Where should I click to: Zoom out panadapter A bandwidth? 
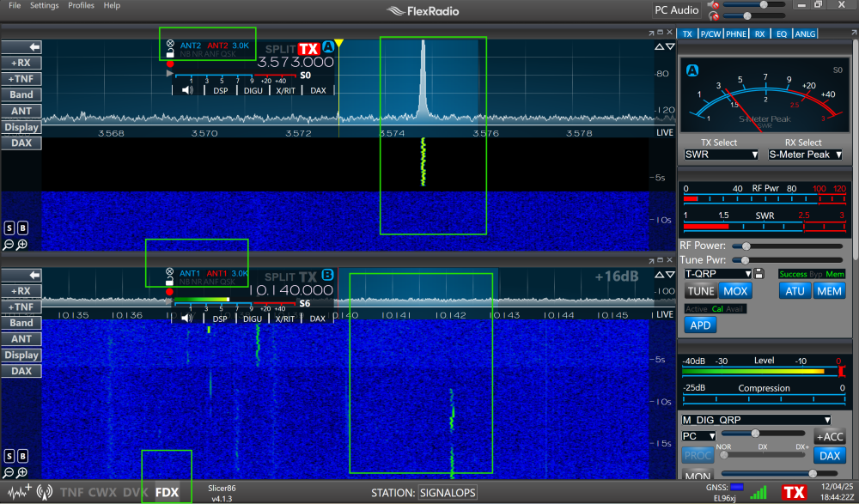pyautogui.click(x=9, y=245)
